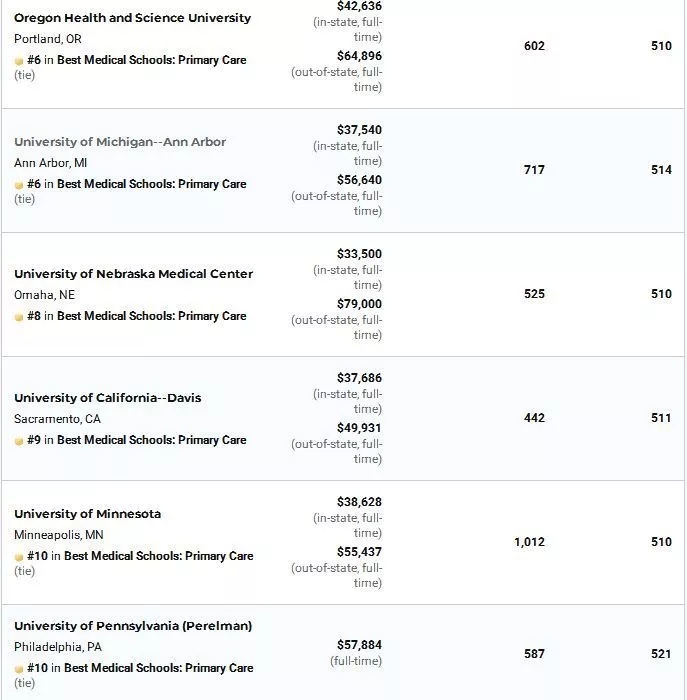Click Minnesota's enrollment figure 1,012

point(529,542)
